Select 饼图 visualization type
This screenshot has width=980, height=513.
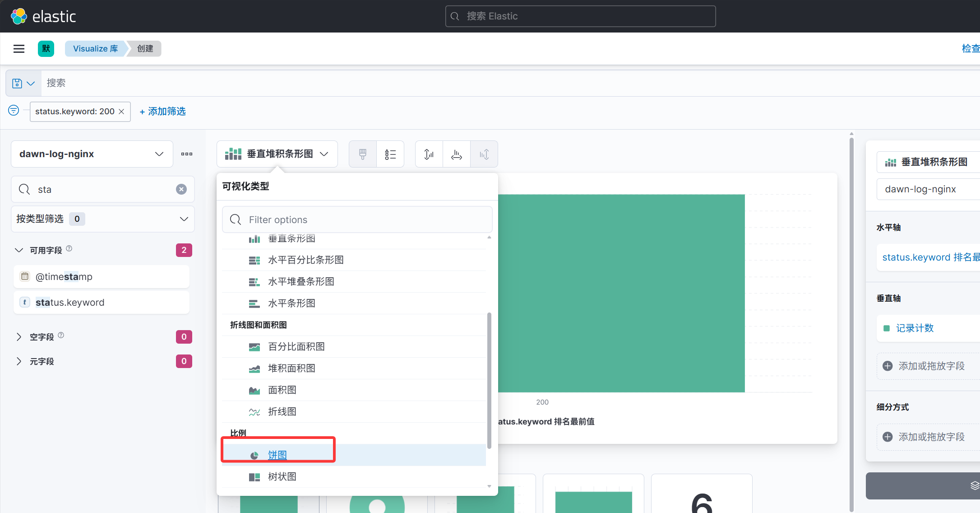coord(354,455)
